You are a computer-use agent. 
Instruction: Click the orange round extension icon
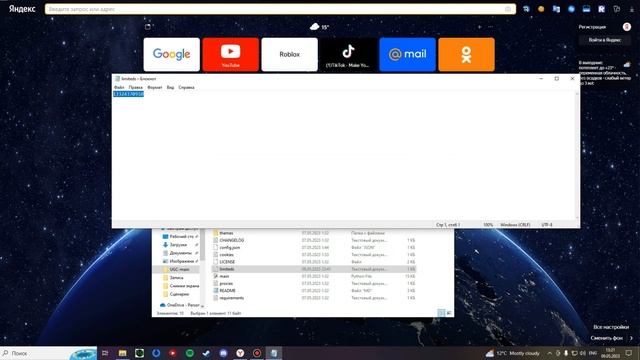click(541, 9)
